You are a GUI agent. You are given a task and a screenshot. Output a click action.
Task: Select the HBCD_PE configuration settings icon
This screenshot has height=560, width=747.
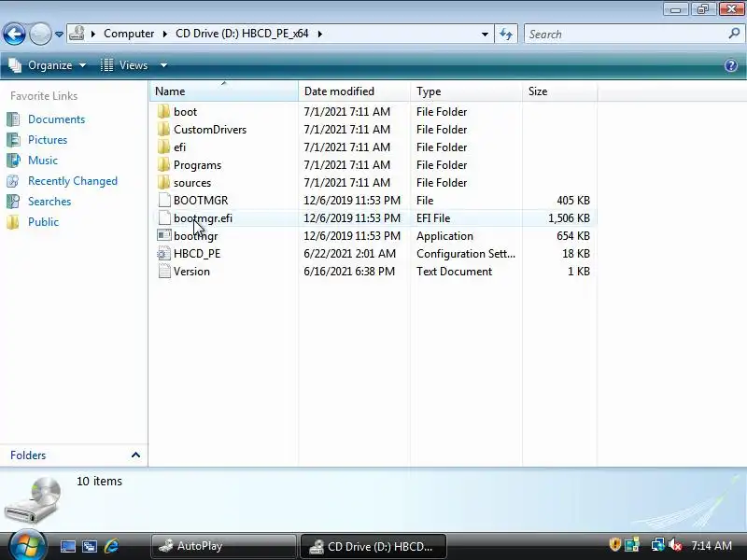point(164,253)
